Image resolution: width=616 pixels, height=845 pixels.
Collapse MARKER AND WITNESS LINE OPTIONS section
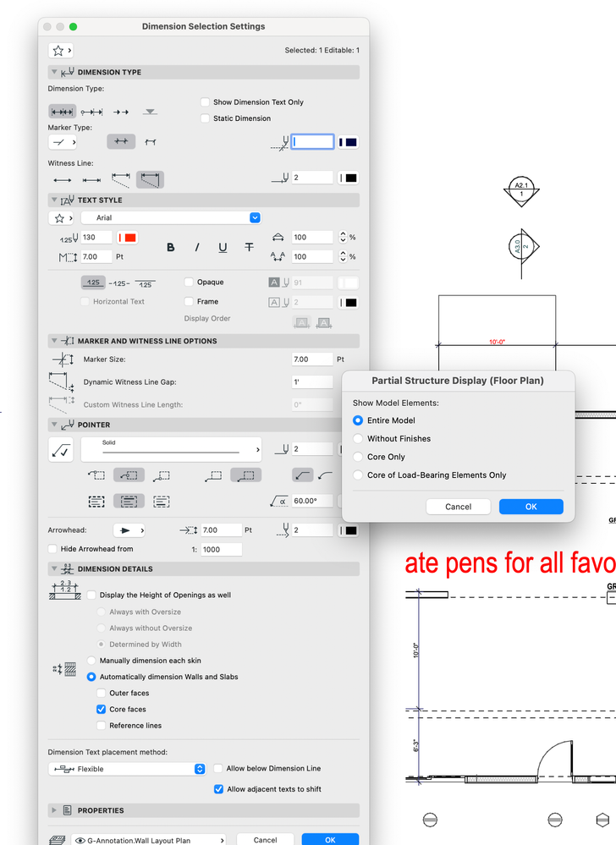pos(54,341)
